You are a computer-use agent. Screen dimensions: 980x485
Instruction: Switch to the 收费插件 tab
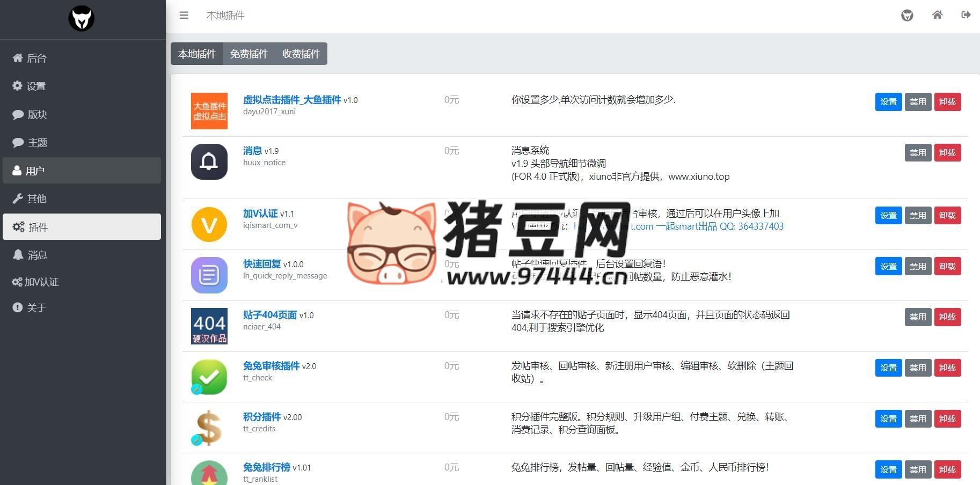click(x=301, y=54)
